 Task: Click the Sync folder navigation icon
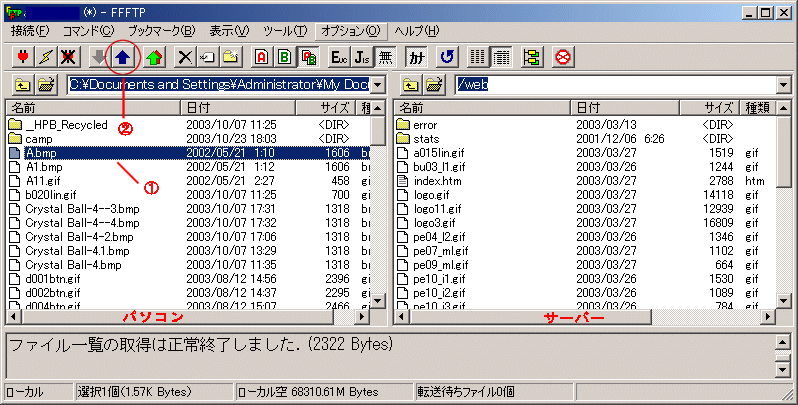[531, 57]
